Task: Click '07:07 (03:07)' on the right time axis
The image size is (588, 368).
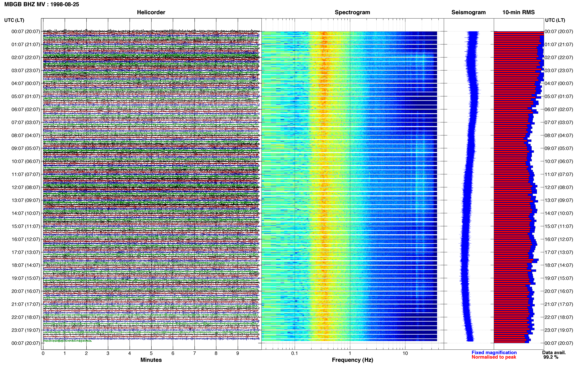Action: click(559, 122)
